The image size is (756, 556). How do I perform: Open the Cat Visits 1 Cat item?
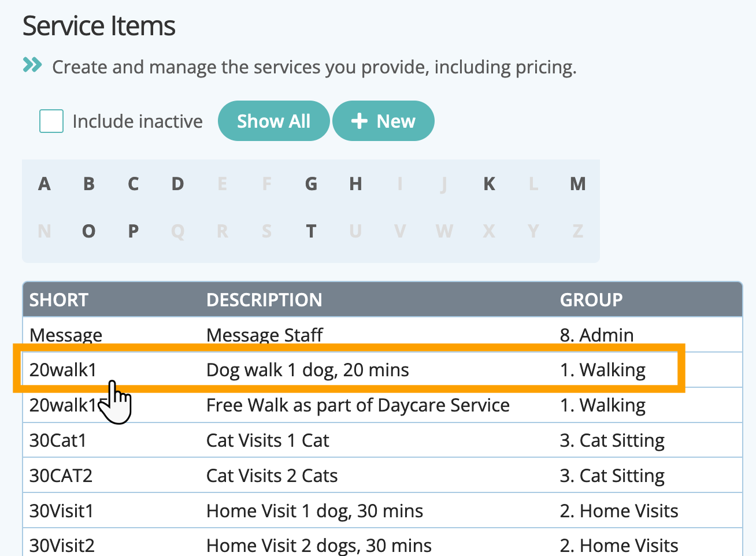[x=268, y=440]
